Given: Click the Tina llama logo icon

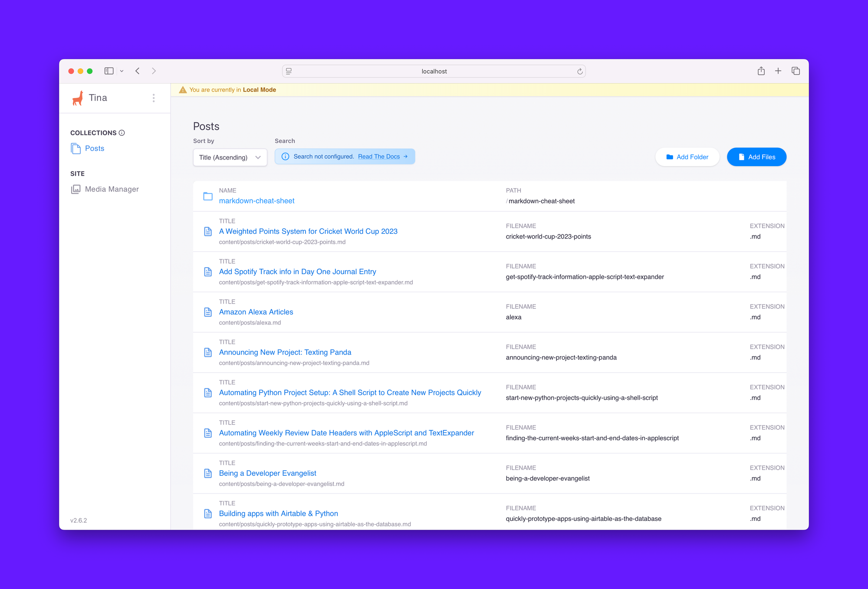Looking at the screenshot, I should click(78, 98).
